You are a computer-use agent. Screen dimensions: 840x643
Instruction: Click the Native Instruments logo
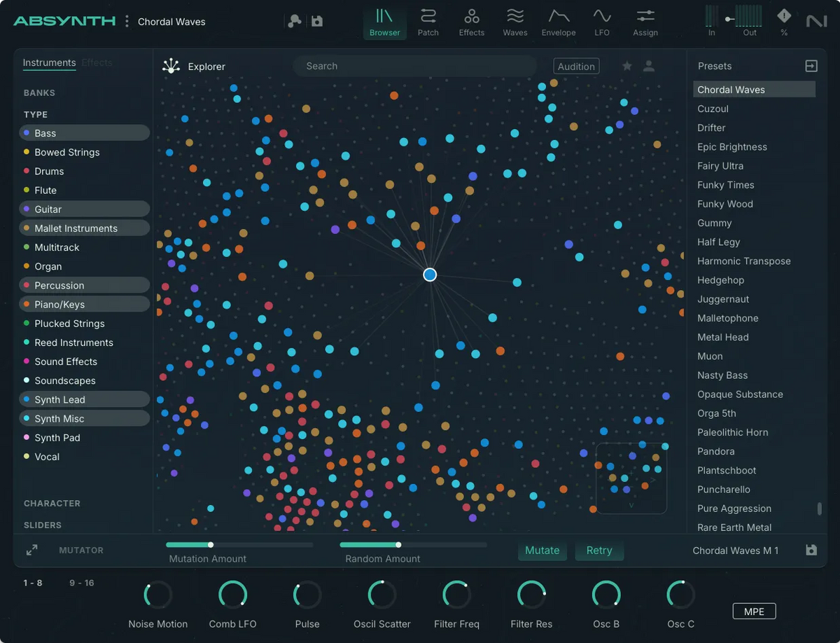[x=816, y=22]
